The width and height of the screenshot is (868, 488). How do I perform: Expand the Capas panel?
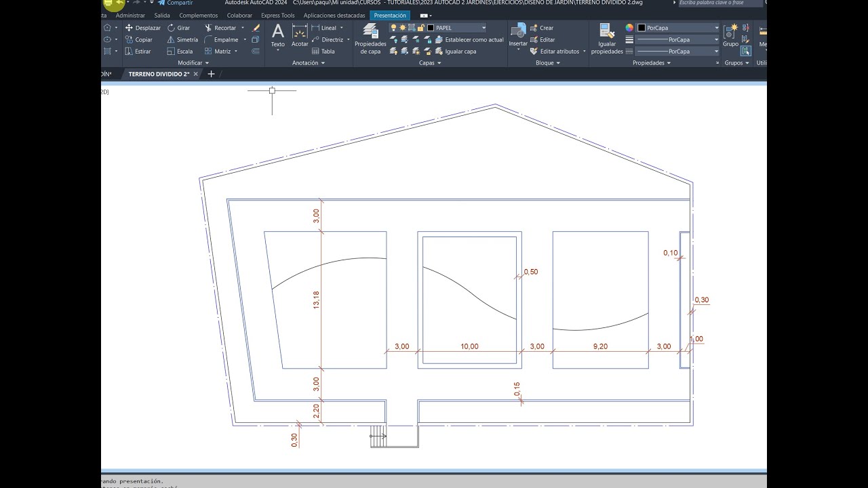[x=430, y=63]
